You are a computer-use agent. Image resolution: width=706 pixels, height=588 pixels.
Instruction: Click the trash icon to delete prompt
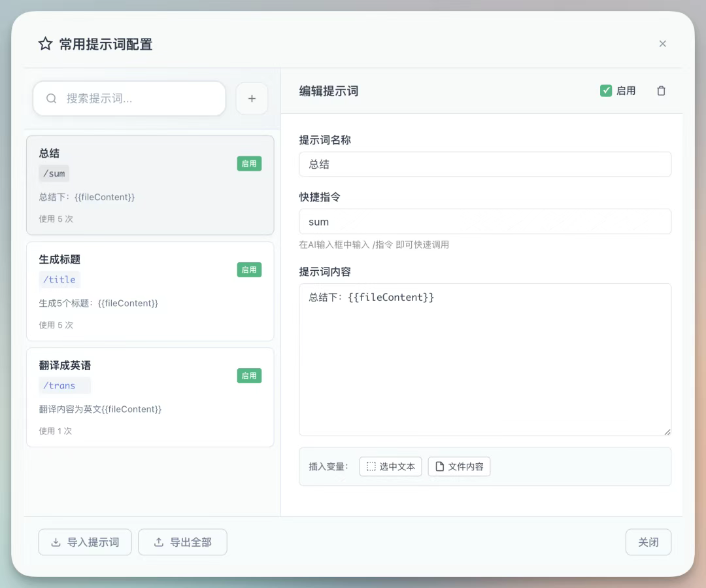[x=661, y=91]
